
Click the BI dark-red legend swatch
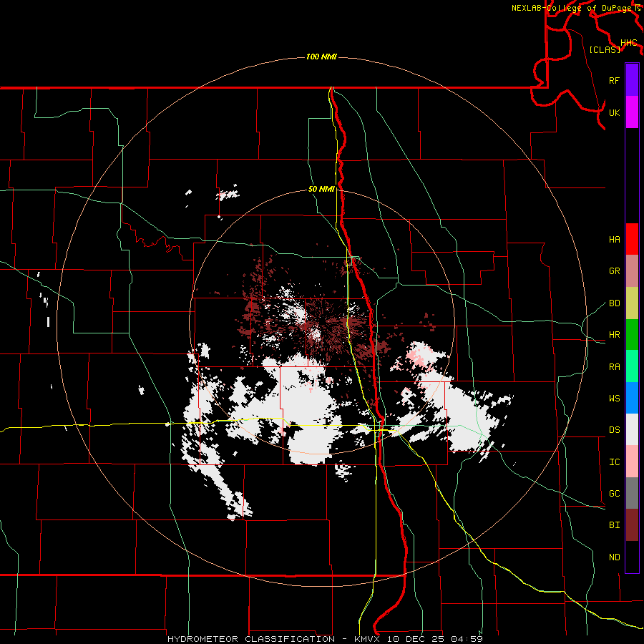pos(632,525)
